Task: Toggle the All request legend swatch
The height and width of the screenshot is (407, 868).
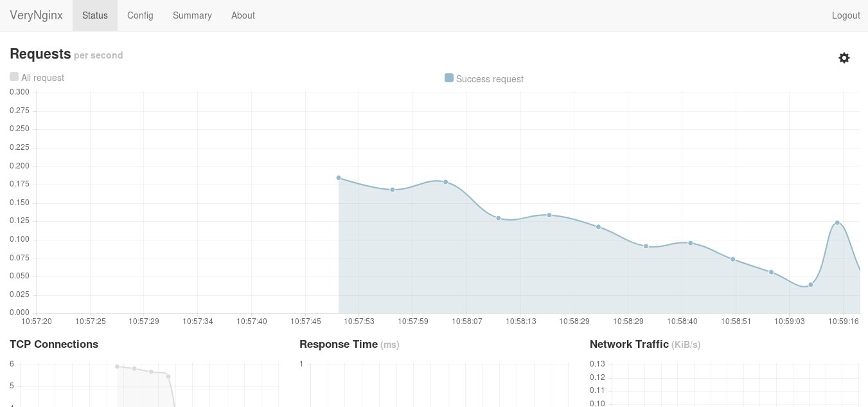Action: tap(14, 77)
